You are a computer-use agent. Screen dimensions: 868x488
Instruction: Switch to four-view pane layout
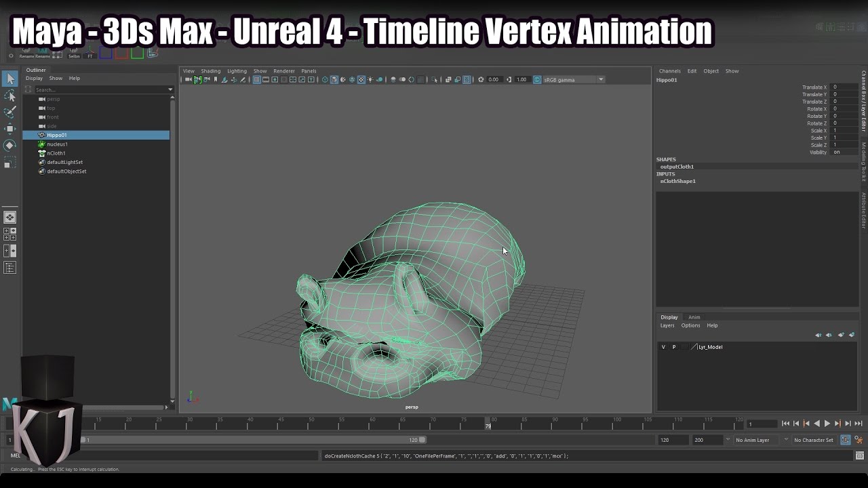point(9,234)
